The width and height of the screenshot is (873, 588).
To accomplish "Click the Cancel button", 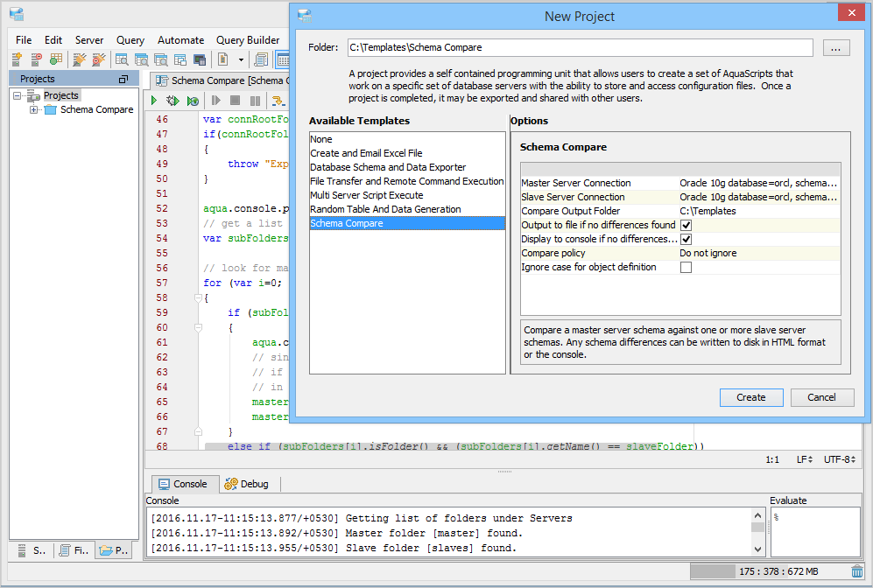I will click(x=821, y=397).
